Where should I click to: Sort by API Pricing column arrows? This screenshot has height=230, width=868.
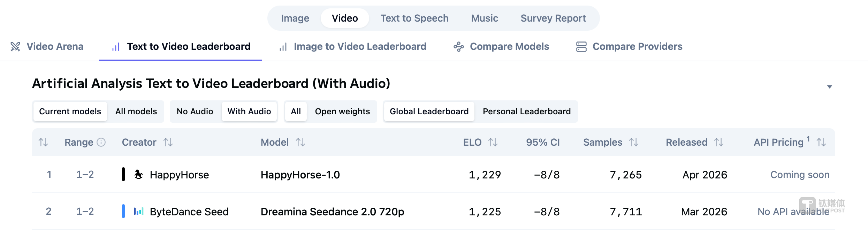tap(821, 142)
